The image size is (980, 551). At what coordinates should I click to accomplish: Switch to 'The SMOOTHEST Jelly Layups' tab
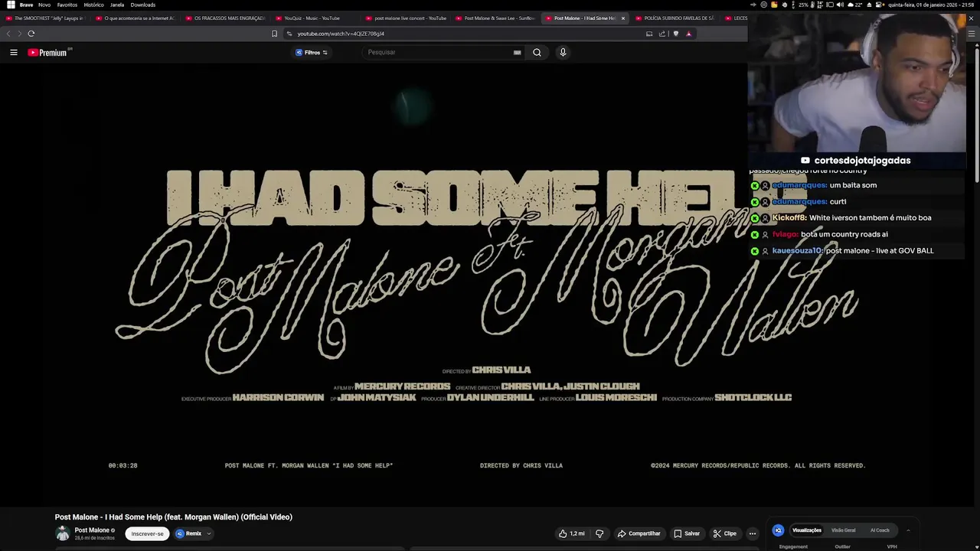click(x=44, y=18)
